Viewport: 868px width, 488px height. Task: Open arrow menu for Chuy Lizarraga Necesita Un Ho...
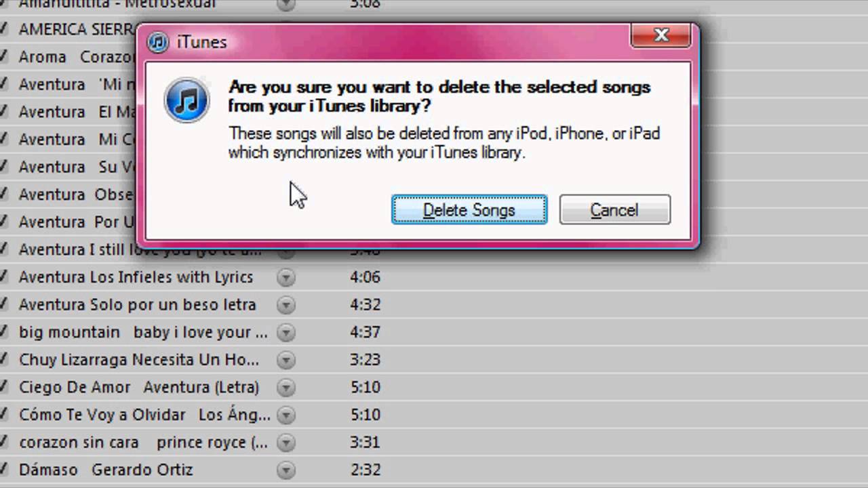click(286, 360)
